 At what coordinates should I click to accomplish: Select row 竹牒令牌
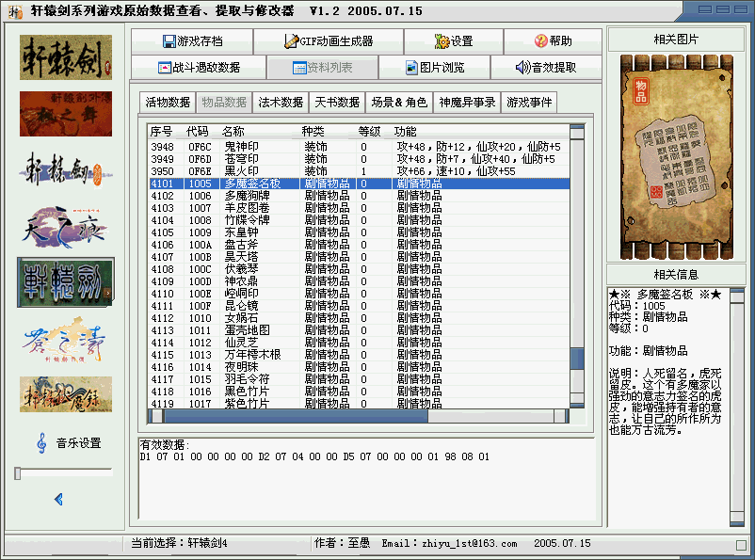359,220
